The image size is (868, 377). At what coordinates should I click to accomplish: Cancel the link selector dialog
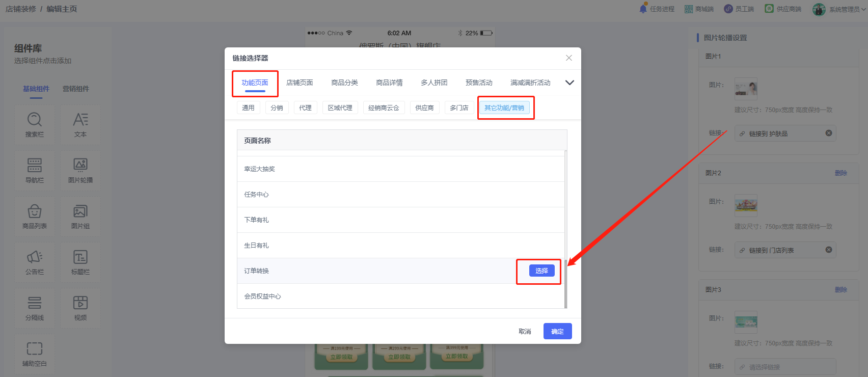pyautogui.click(x=525, y=331)
